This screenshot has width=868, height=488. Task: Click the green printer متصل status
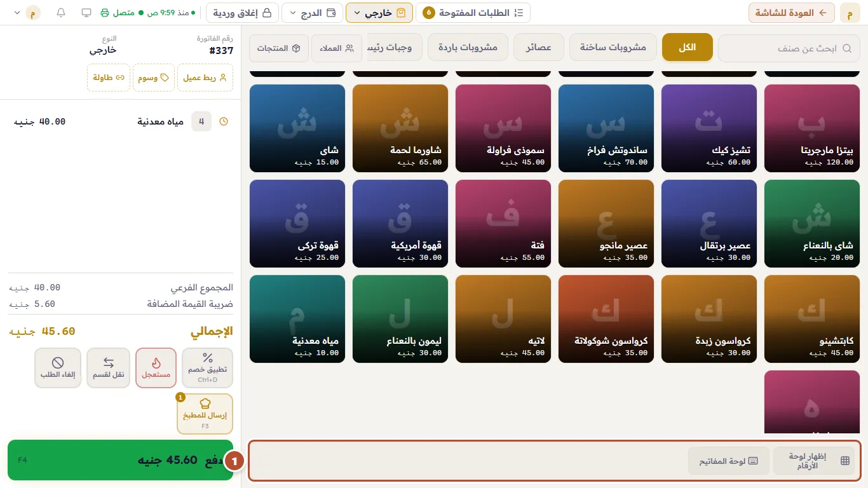(x=118, y=13)
